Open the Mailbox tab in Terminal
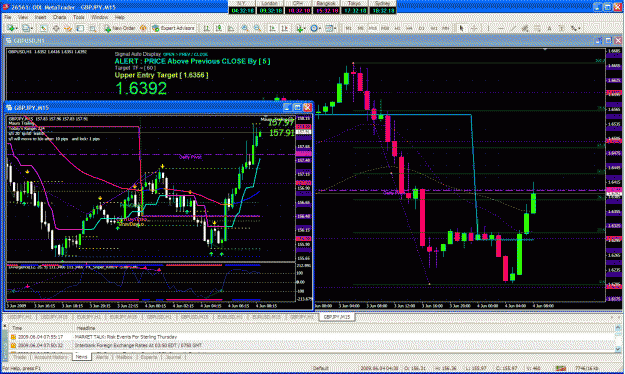Screen dimensions: 625x374 [x=124, y=357]
